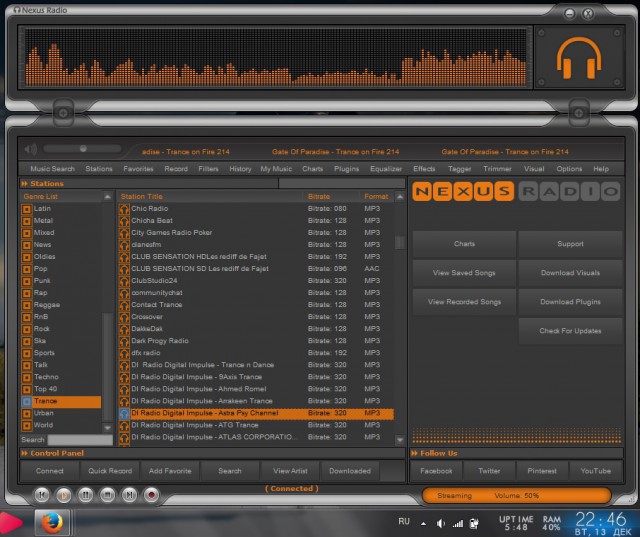Click the station list scrollbar thumb
Screen dimensions: 640x537
click(400, 242)
